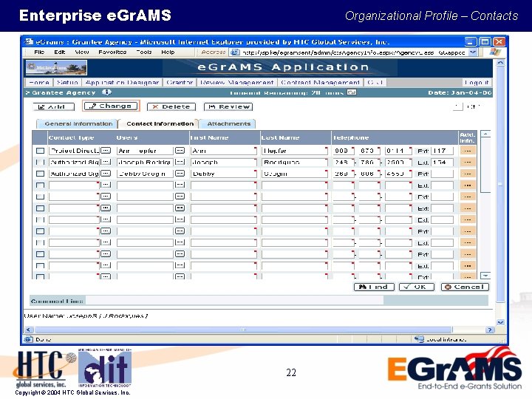This screenshot has width=532, height=399.
Task: Click the browser horizontal scrollbar right arrow
Action: (490, 330)
